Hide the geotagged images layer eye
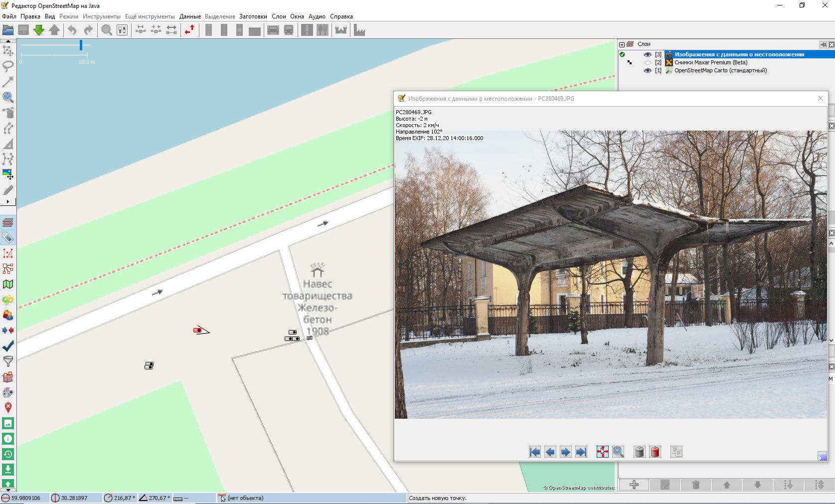835x504 pixels. pos(648,54)
